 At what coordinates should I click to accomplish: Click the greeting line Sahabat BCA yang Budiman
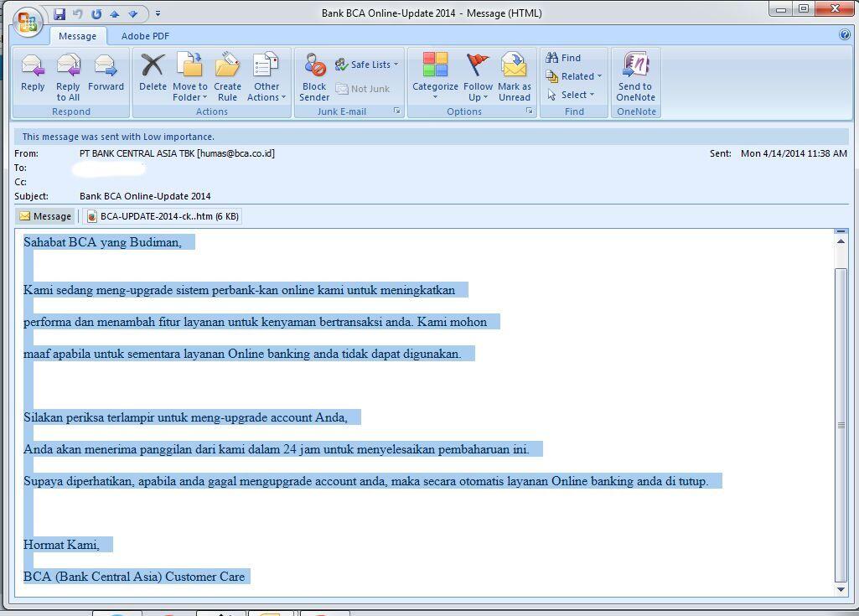[102, 242]
